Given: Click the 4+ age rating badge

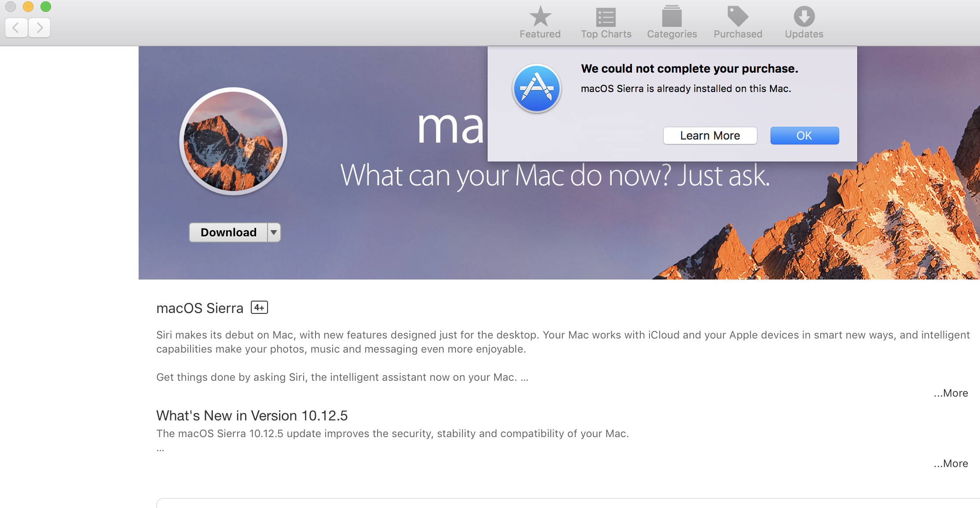Looking at the screenshot, I should click(x=259, y=307).
